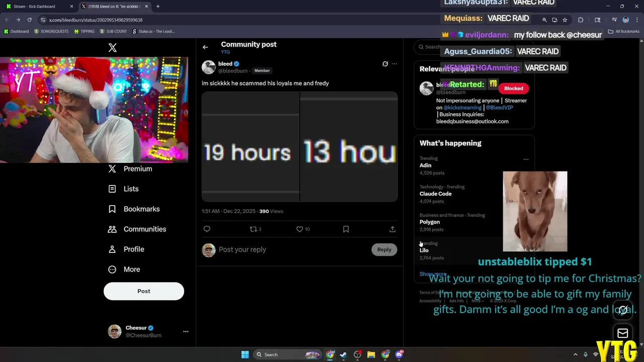Open 19 hours image in post
The image size is (644, 362).
[x=251, y=147]
